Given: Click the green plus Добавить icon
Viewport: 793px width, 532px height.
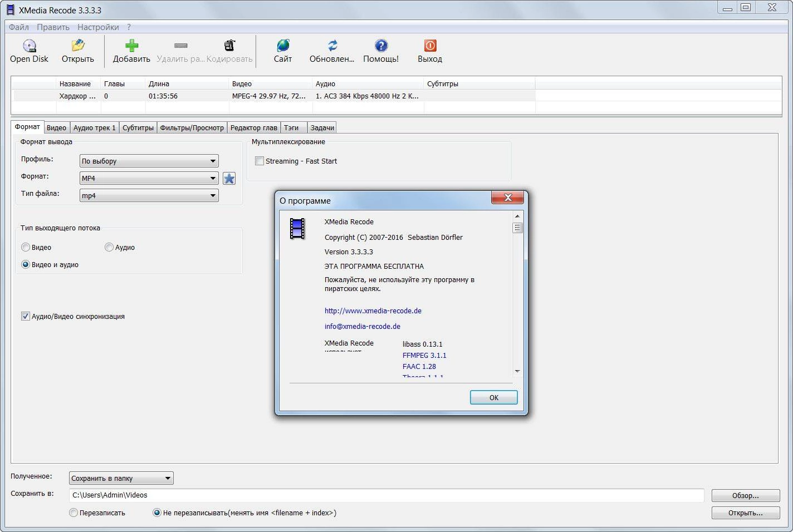Looking at the screenshot, I should pos(131,46).
